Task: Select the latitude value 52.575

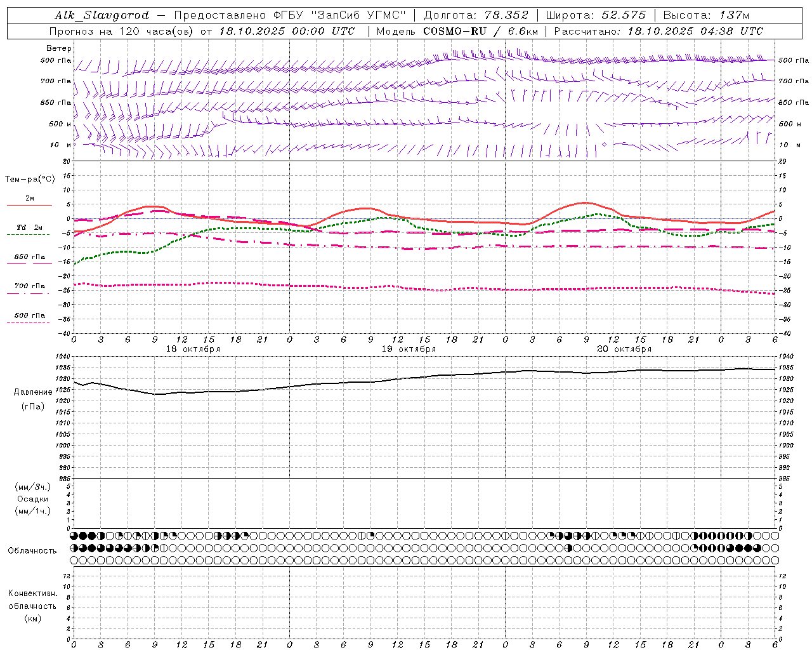Action: pyautogui.click(x=624, y=15)
